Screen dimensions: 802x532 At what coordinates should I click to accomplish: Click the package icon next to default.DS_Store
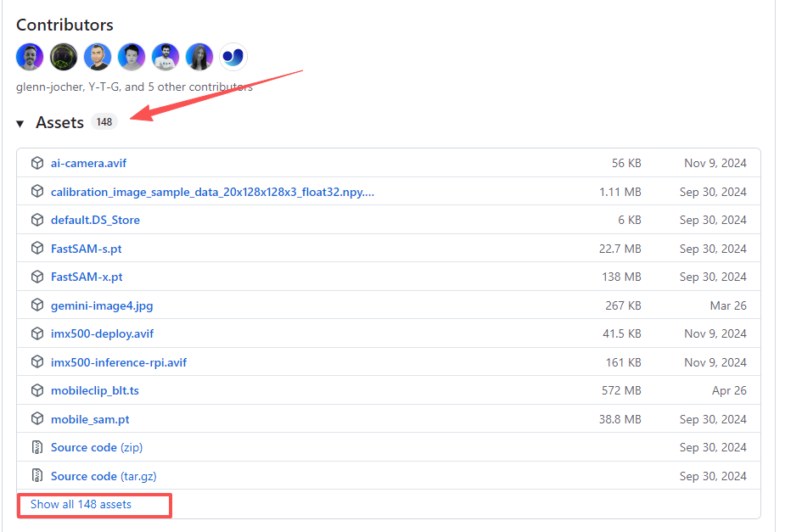[x=37, y=220]
